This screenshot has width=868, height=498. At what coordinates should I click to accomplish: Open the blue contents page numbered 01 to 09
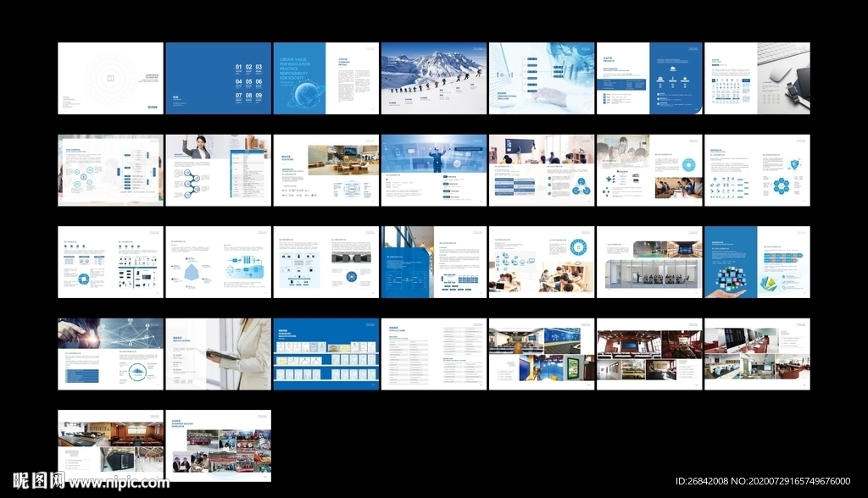pos(219,78)
